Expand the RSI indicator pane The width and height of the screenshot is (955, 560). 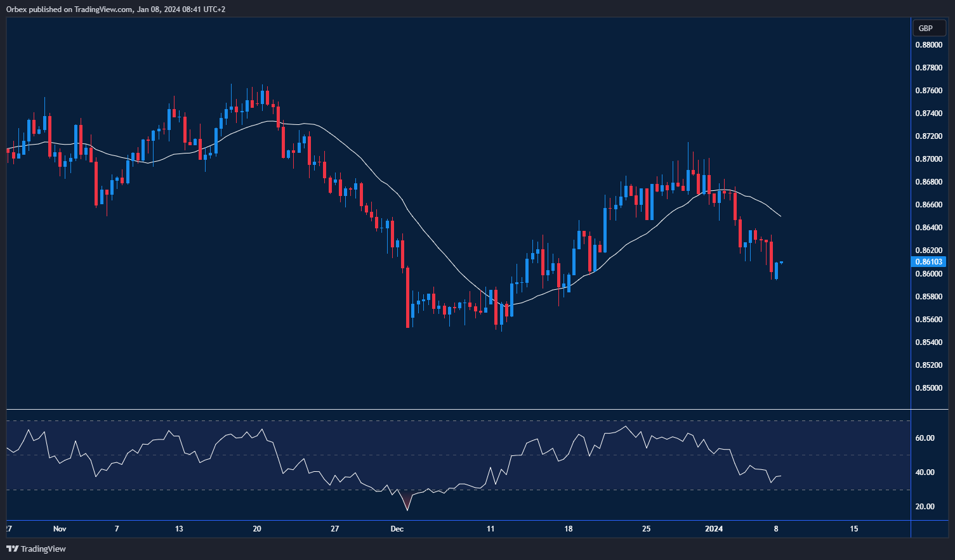(444, 469)
